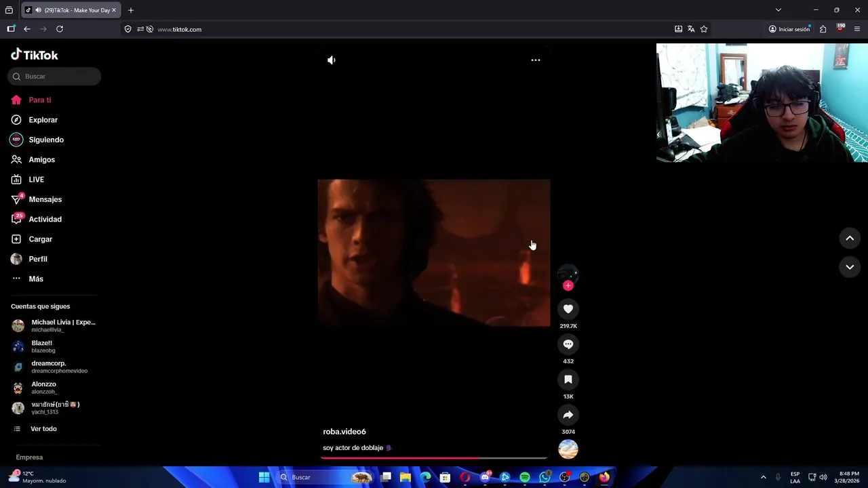
Task: Open the weather widget 12°C
Action: pyautogui.click(x=37, y=477)
